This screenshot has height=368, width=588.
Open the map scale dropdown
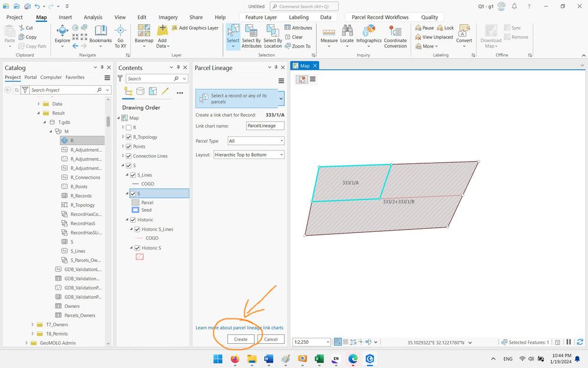tap(328, 342)
